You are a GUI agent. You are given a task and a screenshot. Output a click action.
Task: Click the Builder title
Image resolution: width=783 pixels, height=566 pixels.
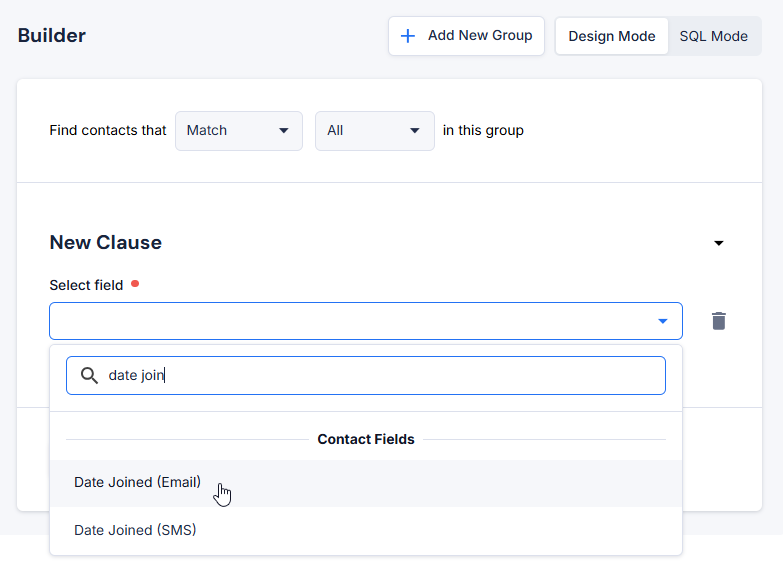click(52, 36)
